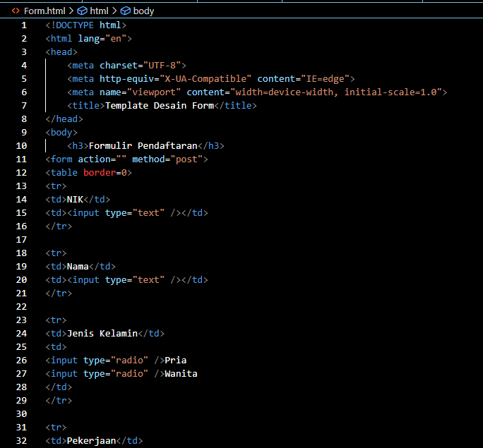Click the Wanita label on line 27
This screenshot has width=483, height=448.
[181, 374]
